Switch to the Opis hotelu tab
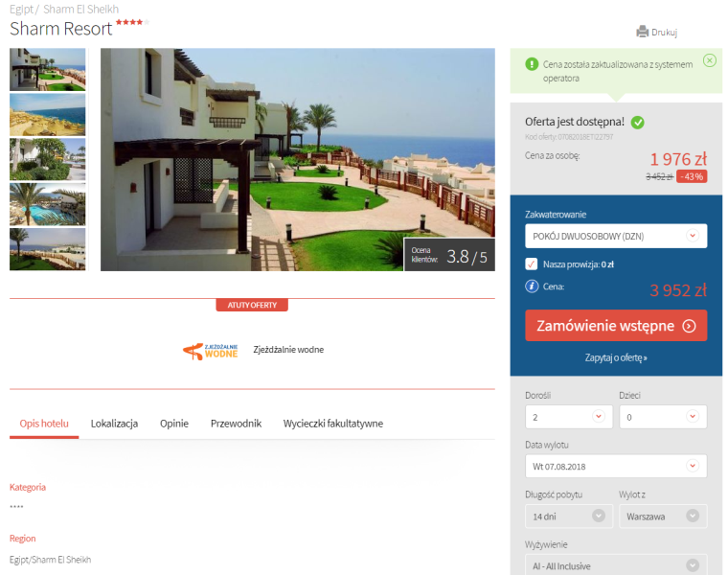The width and height of the screenshot is (728, 575). (x=44, y=424)
